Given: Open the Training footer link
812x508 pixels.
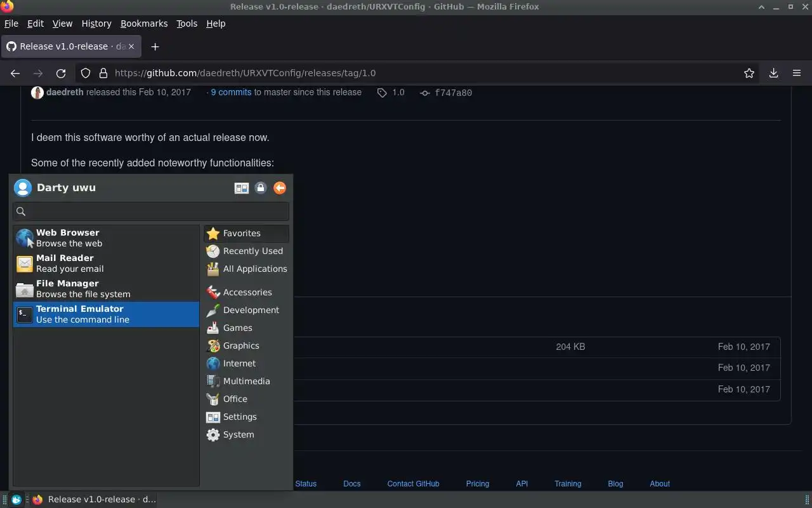Looking at the screenshot, I should [568, 483].
